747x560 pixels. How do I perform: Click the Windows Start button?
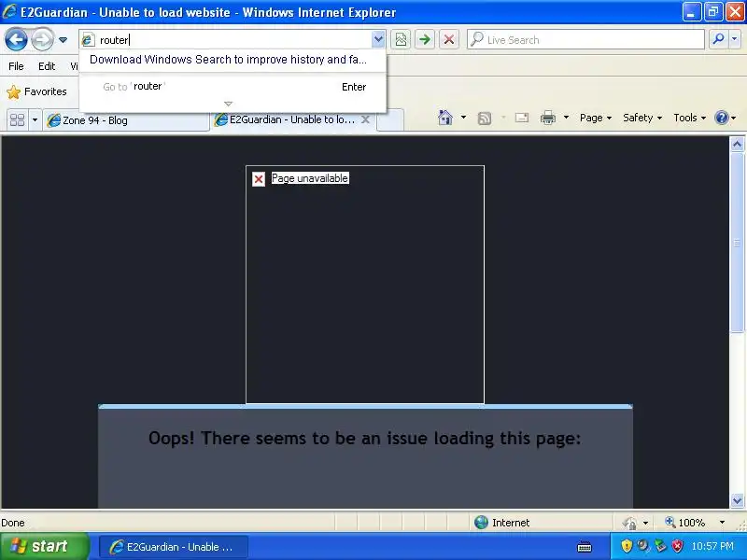44,546
